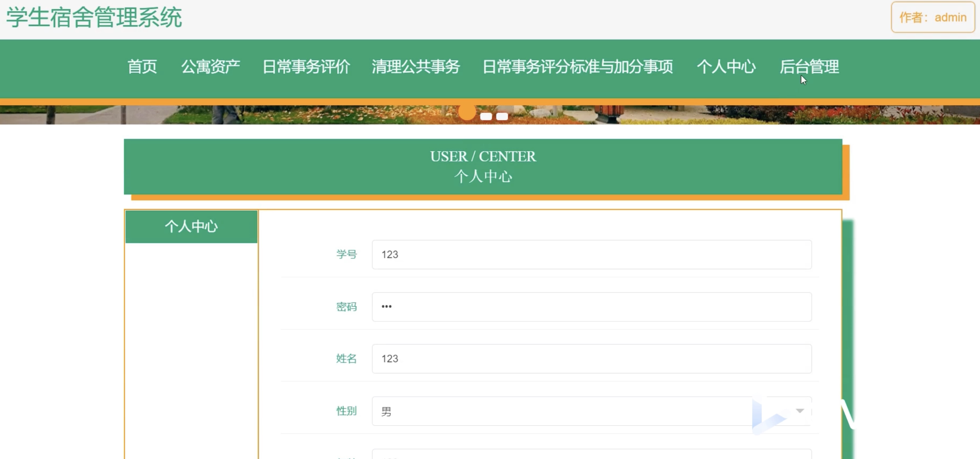The image size is (980, 459).
Task: Go to the 公寓资产 page
Action: (x=210, y=67)
